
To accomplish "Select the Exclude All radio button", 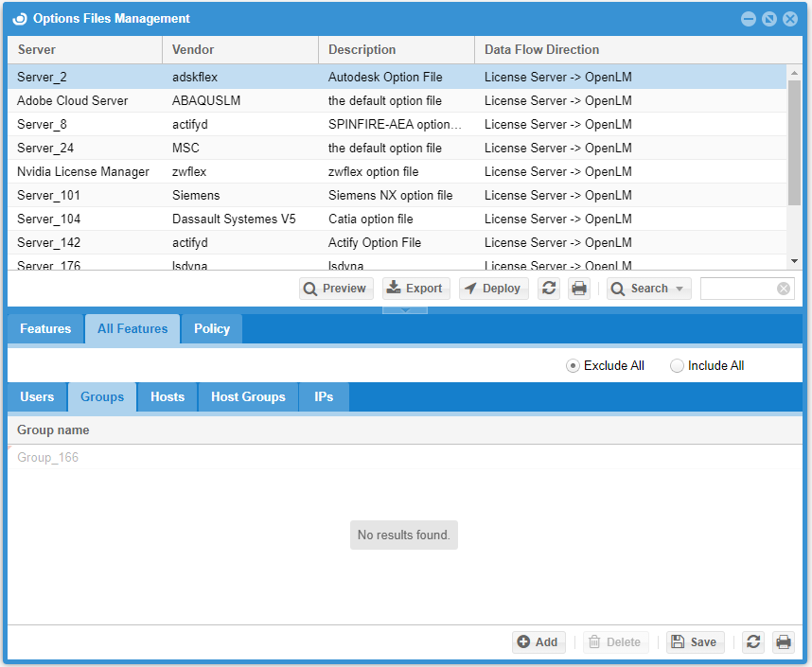I will point(575,365).
